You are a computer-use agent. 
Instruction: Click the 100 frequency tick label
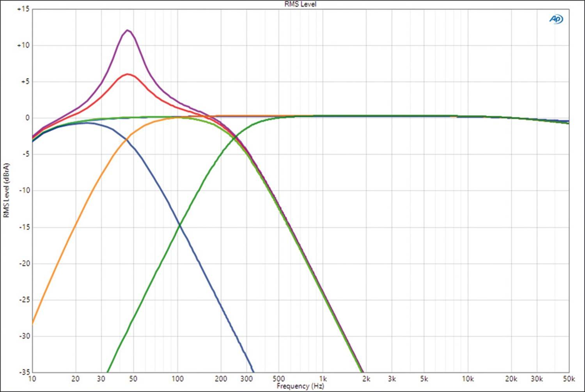tap(177, 379)
